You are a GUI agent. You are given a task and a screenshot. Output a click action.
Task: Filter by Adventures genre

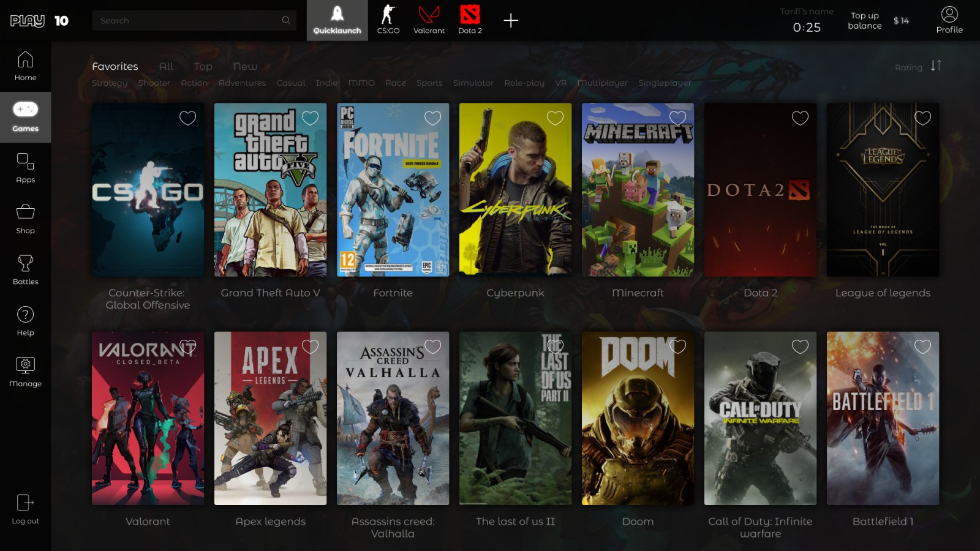click(x=242, y=83)
